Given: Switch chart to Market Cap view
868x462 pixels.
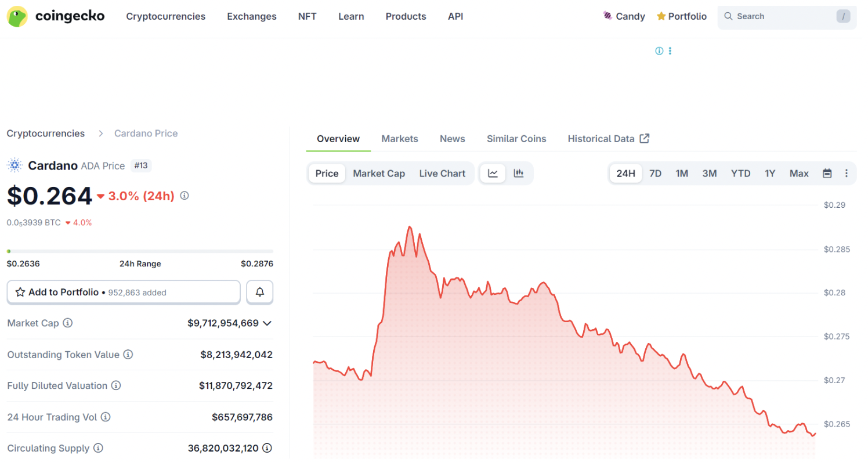Looking at the screenshot, I should tap(379, 173).
